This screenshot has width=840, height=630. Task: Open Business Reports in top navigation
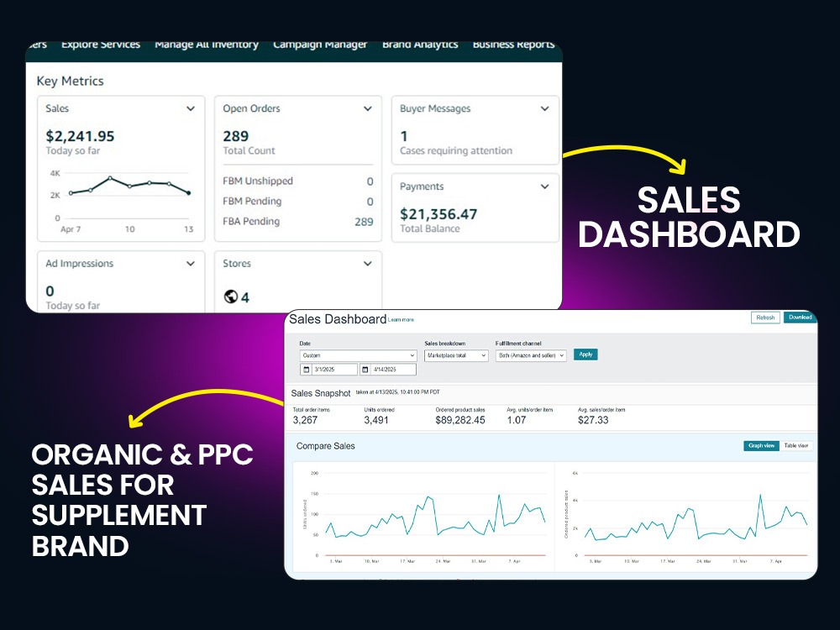(513, 45)
